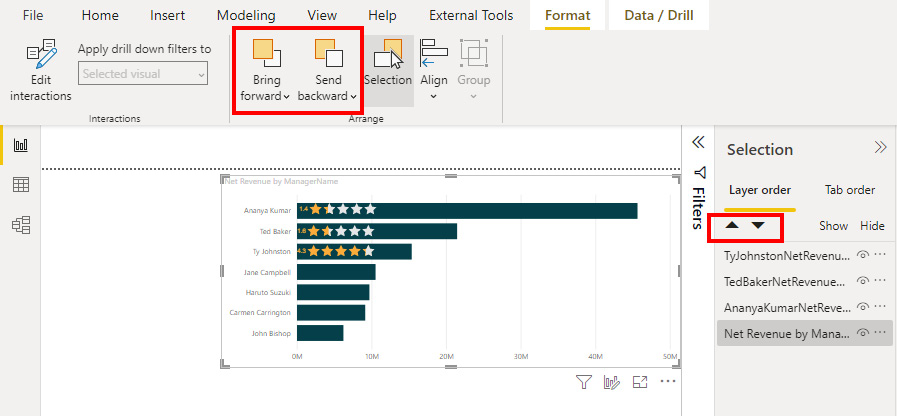Toggle the AnanyaKumarNetRevenue layer eye icon
897x416 pixels.
[x=862, y=308]
